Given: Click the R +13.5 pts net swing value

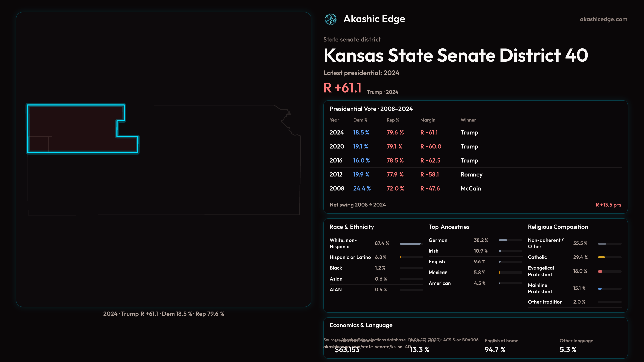Looking at the screenshot, I should [608, 205].
